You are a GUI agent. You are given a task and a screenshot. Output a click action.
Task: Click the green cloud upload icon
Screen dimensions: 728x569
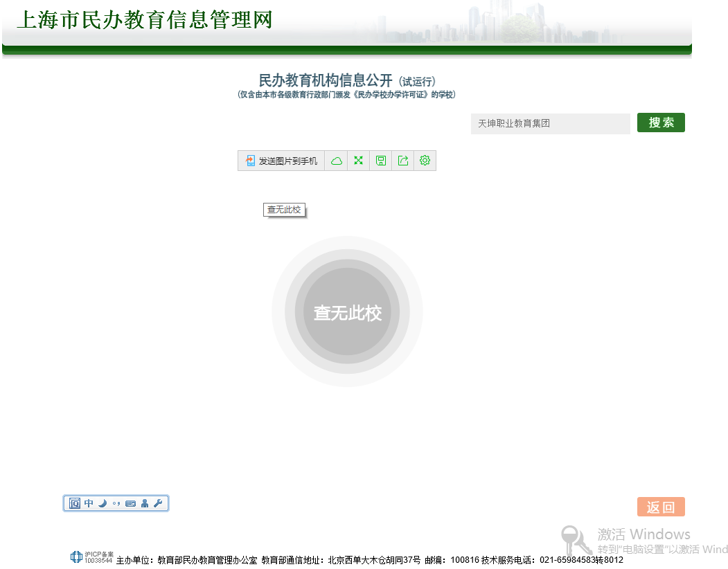[x=337, y=161]
